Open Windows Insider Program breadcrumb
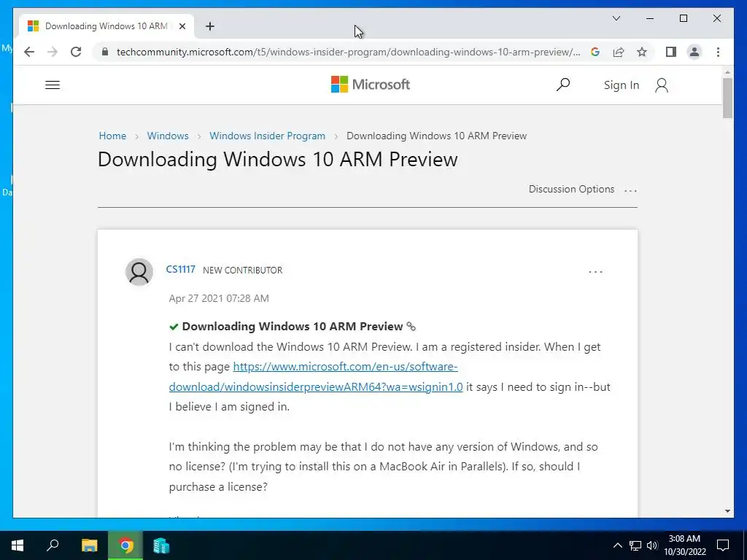 tap(267, 136)
